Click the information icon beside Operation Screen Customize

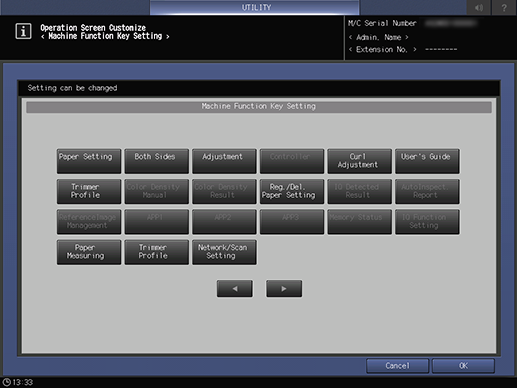(x=23, y=31)
